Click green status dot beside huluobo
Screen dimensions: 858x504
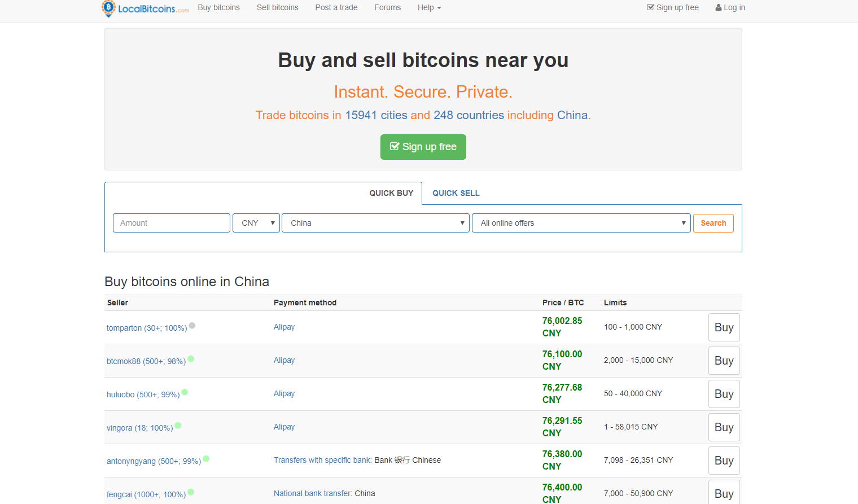pyautogui.click(x=185, y=392)
